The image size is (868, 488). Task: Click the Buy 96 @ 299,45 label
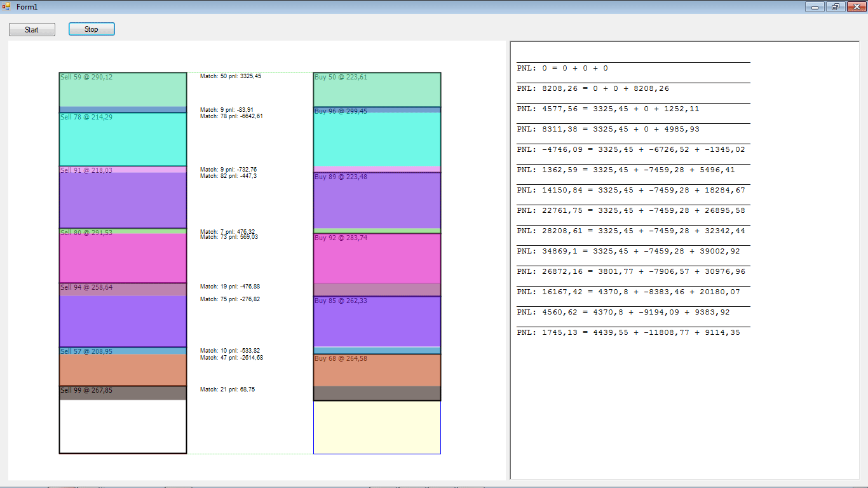[341, 111]
